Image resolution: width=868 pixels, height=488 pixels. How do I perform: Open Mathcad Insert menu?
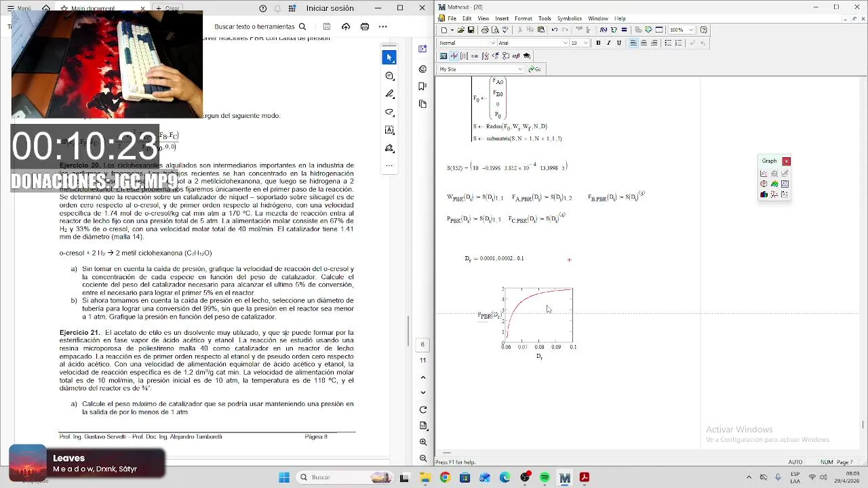[x=502, y=18]
